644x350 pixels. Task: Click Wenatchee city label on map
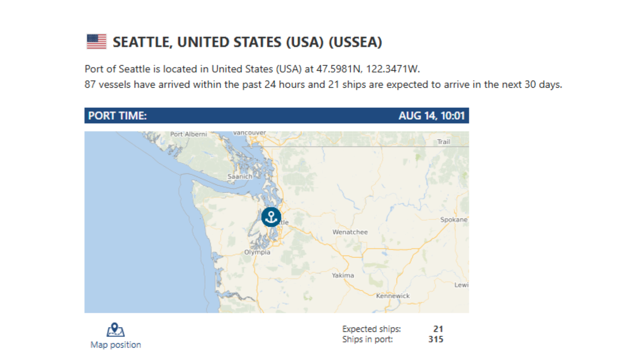350,232
